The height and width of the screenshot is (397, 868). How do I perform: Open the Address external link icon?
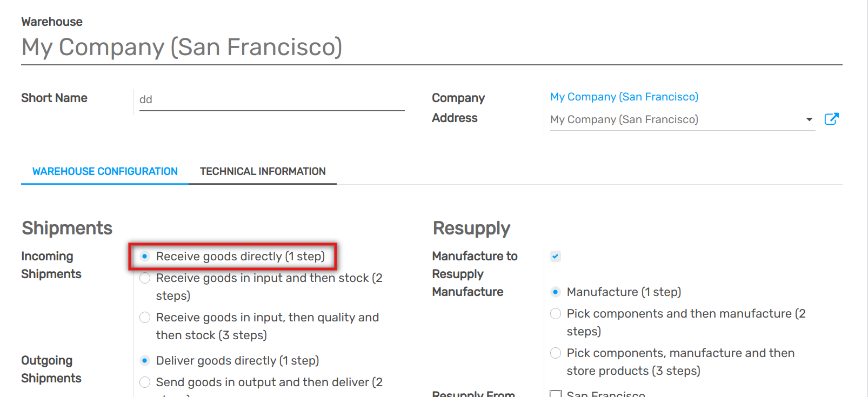(x=831, y=119)
